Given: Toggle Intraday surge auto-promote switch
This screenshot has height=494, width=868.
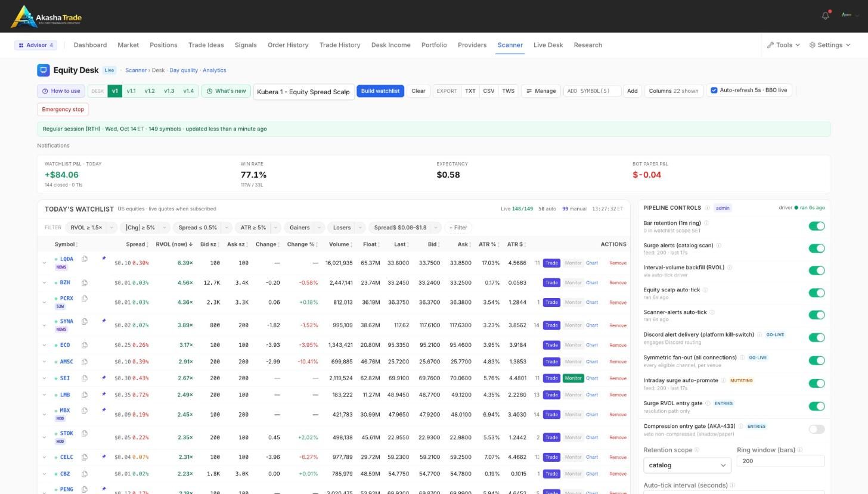Looking at the screenshot, I should (x=817, y=383).
